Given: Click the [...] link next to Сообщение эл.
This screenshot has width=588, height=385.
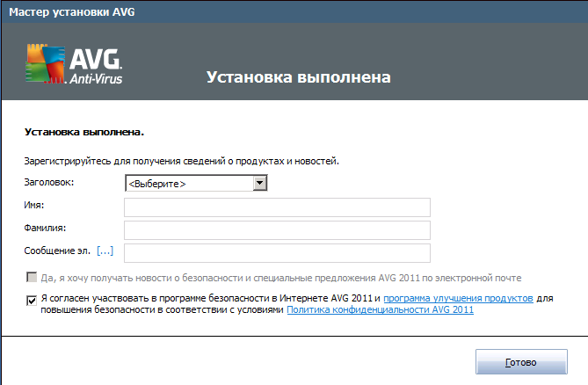Looking at the screenshot, I should (x=105, y=251).
